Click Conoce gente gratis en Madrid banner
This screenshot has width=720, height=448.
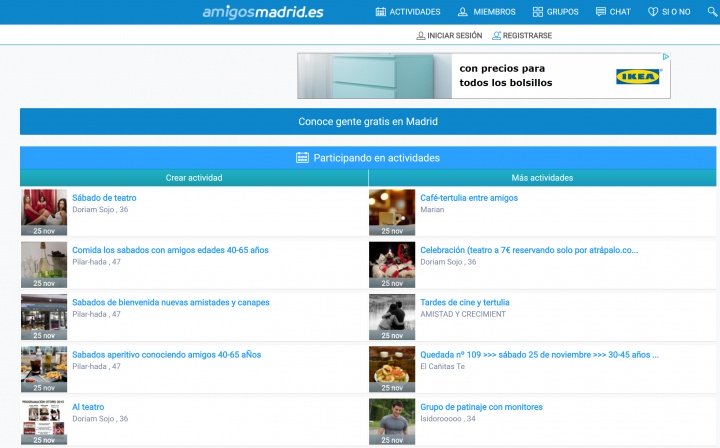coord(368,122)
